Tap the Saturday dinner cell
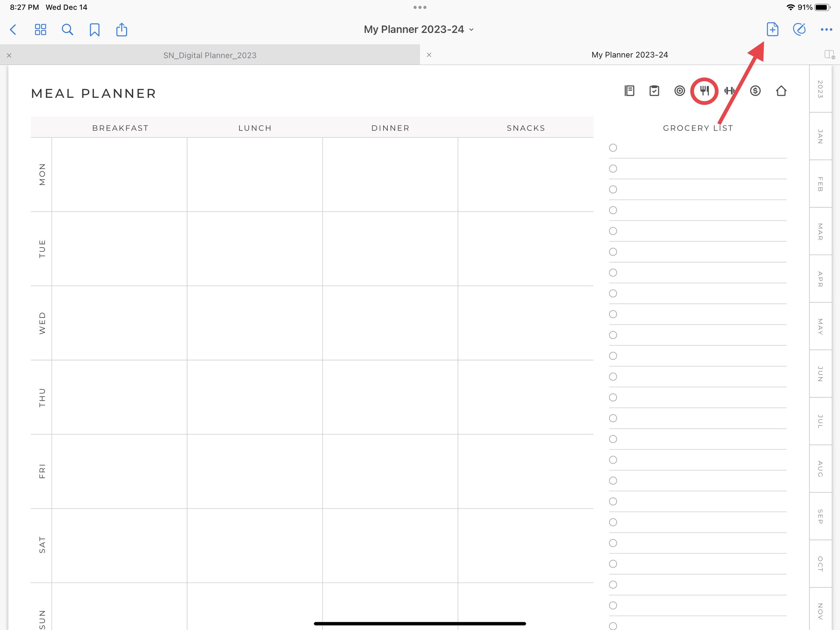The width and height of the screenshot is (840, 630). (390, 546)
